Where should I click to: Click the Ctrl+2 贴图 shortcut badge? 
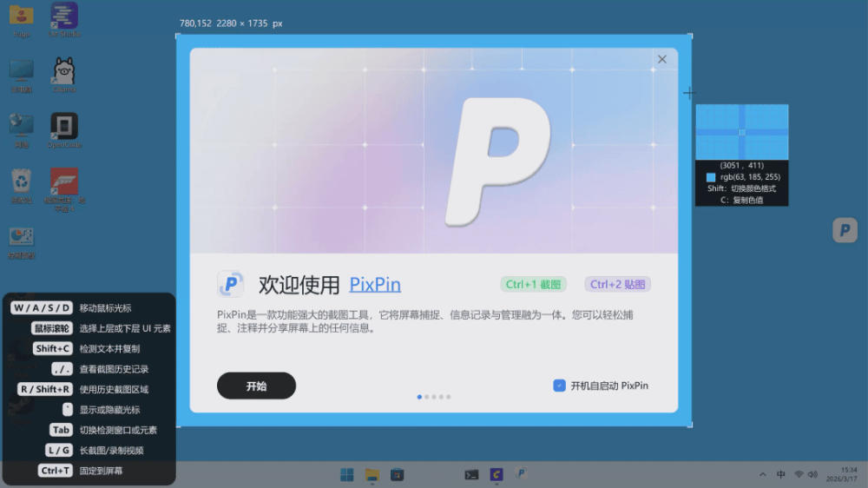click(x=617, y=284)
